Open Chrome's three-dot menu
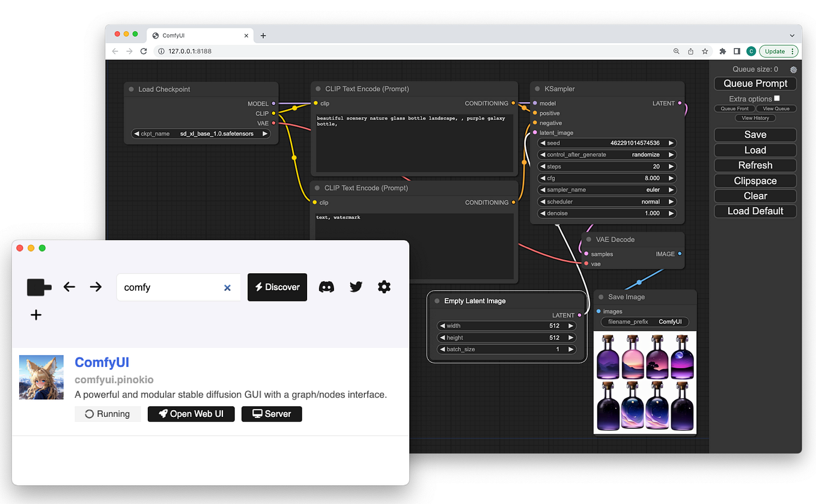 tap(793, 51)
